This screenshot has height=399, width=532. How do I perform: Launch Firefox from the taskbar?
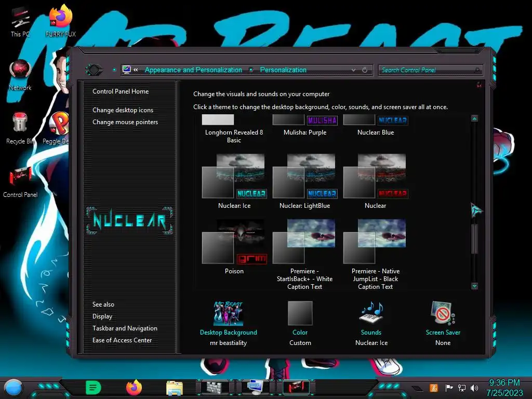134,388
